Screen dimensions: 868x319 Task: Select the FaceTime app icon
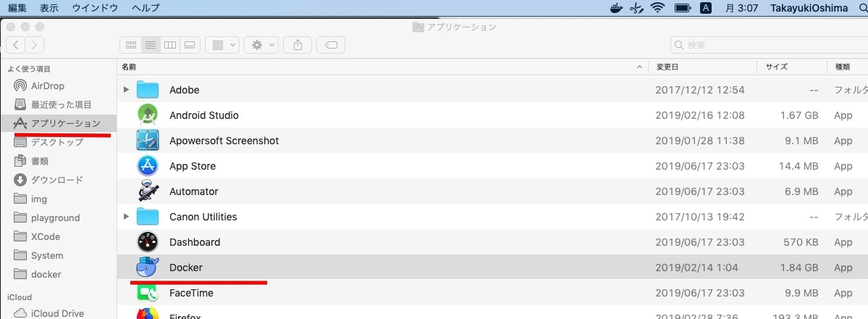(x=148, y=293)
